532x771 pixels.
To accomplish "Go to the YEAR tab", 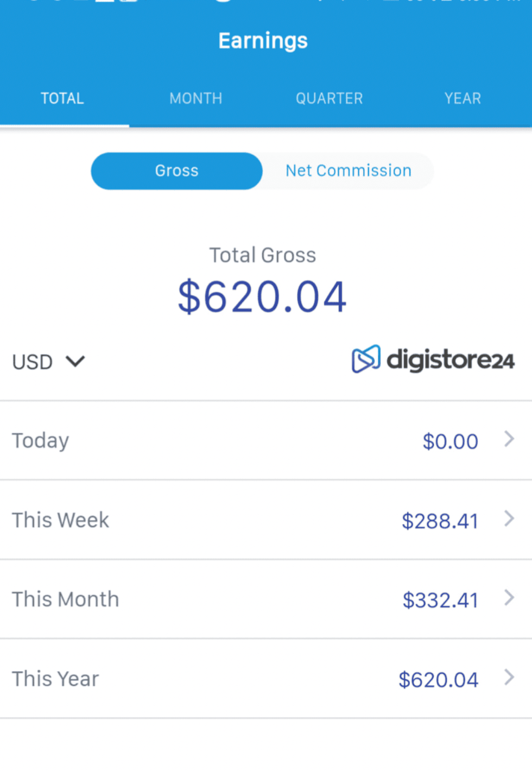I will 463,98.
